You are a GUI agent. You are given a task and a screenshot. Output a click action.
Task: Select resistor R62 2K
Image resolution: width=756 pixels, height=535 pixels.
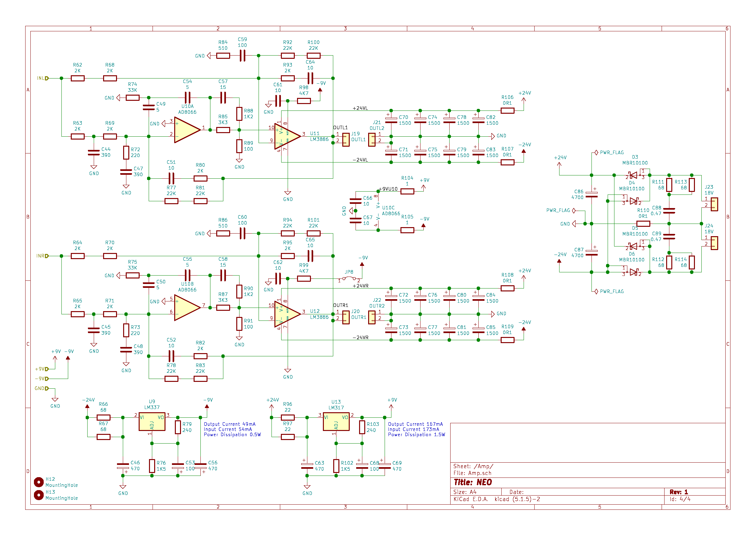(78, 78)
